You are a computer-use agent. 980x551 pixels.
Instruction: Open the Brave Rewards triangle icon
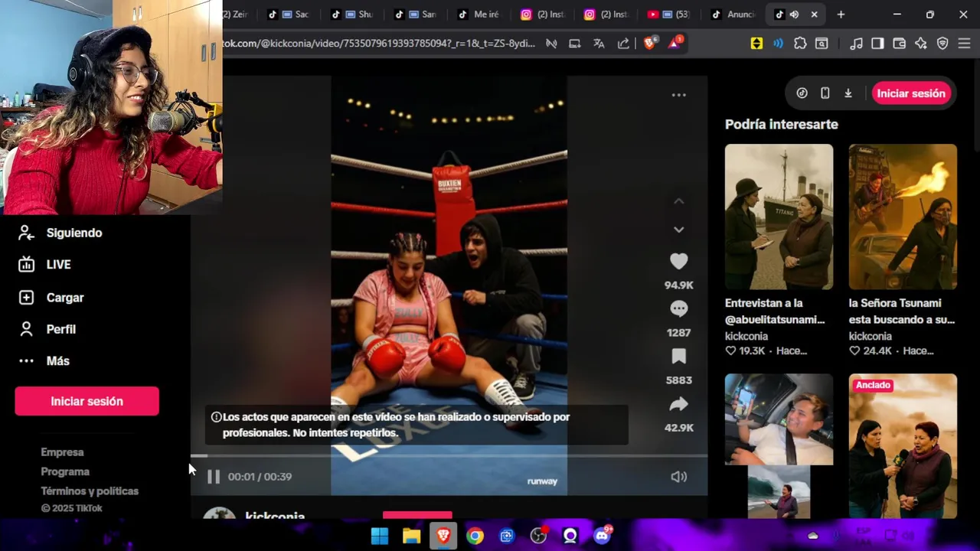tap(675, 44)
